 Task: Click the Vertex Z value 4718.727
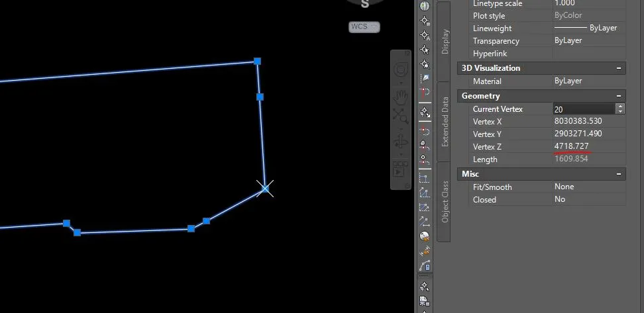[x=571, y=146]
